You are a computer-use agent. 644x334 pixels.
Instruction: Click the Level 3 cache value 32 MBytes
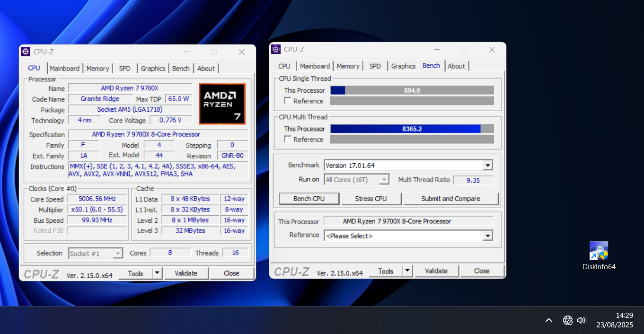(190, 231)
